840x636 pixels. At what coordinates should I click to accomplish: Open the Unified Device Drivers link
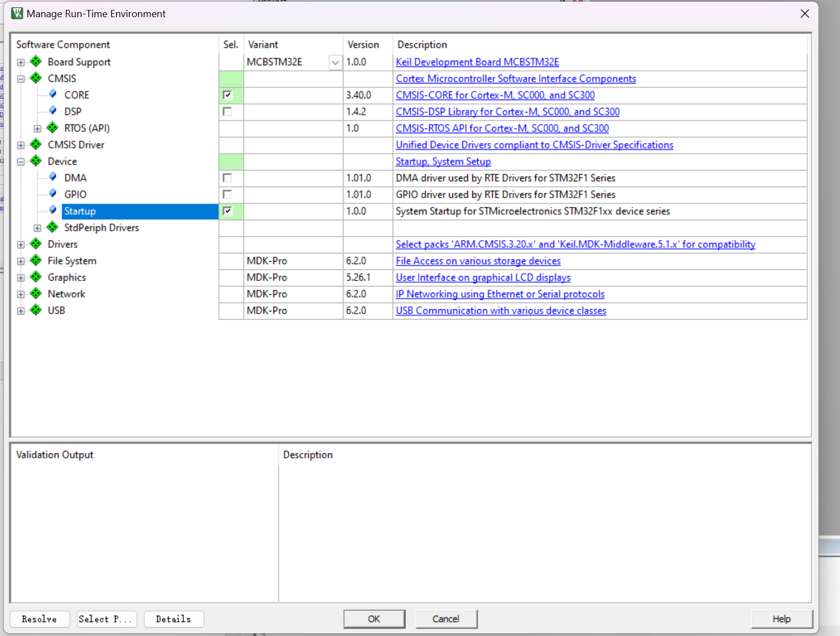(535, 145)
